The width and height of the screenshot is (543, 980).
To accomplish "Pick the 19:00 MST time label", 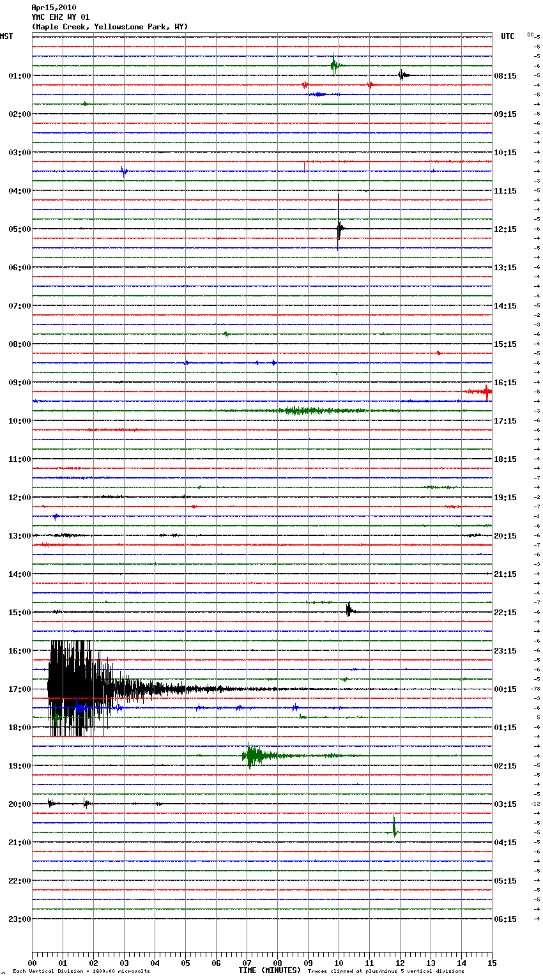I will [19, 766].
